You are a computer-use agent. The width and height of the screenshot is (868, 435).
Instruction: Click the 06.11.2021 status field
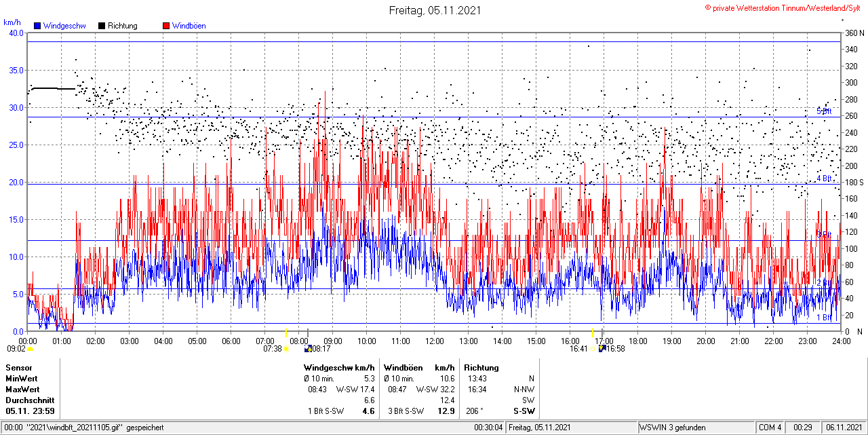click(843, 428)
